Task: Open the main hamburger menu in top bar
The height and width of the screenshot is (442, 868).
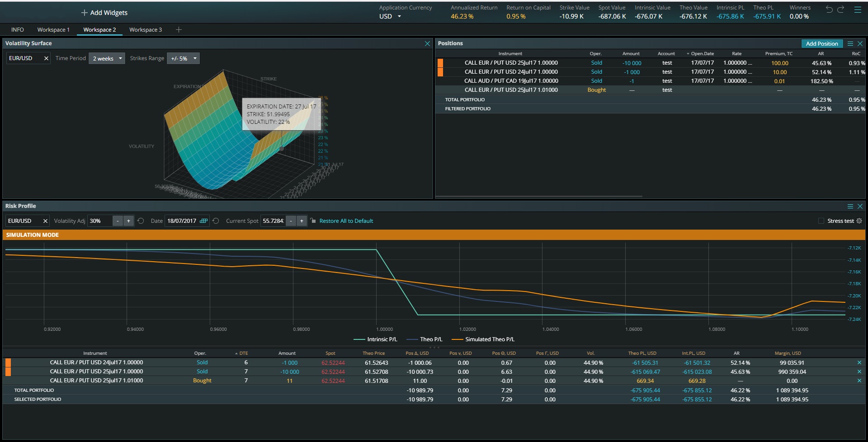Action: [x=858, y=9]
